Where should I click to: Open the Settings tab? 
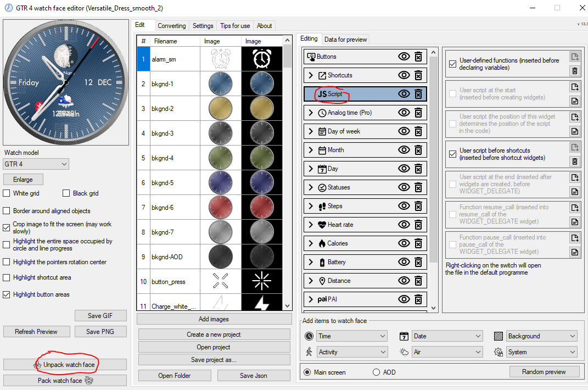tap(203, 25)
